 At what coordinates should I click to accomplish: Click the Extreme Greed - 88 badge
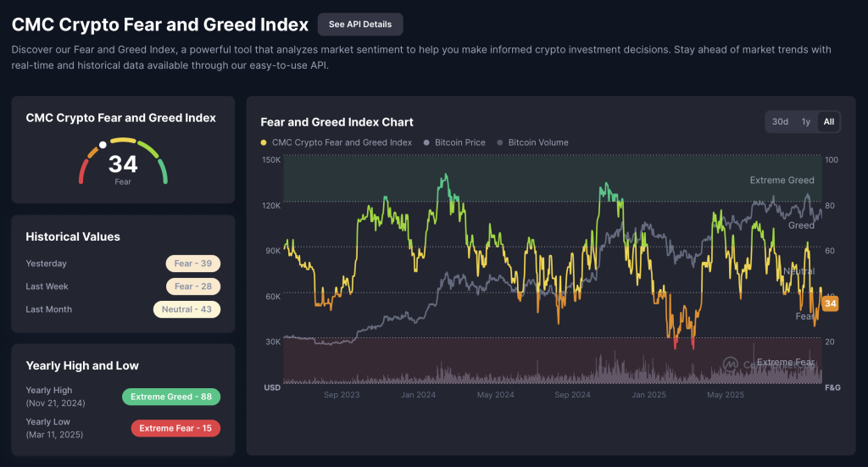[171, 397]
